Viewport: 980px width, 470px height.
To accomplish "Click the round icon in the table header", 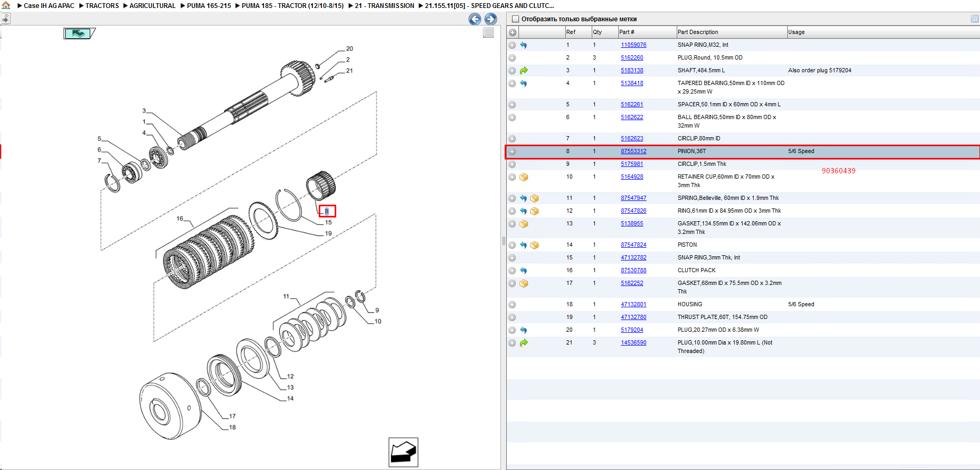I will coord(513,32).
